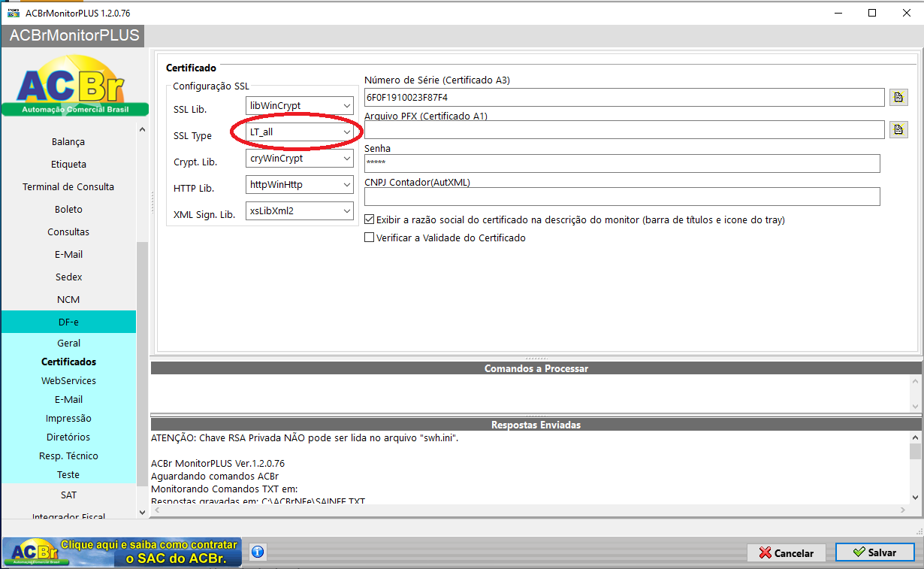Click the blue info icon at bottom

point(257,552)
